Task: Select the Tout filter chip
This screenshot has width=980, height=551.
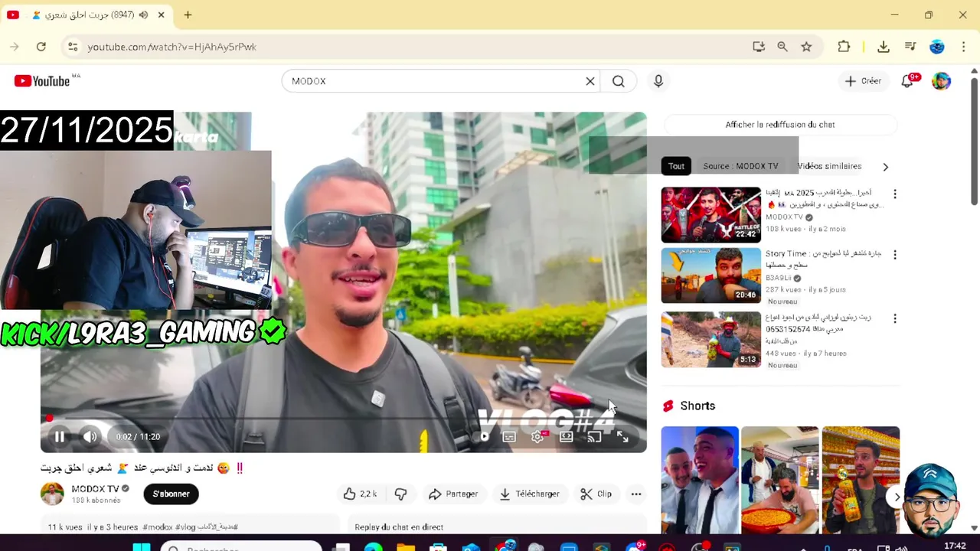Action: (676, 166)
